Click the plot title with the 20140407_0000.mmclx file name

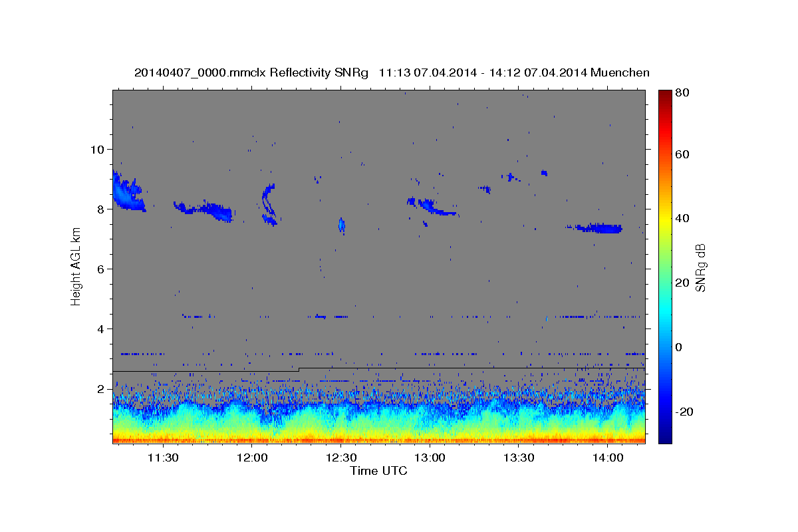(392, 72)
